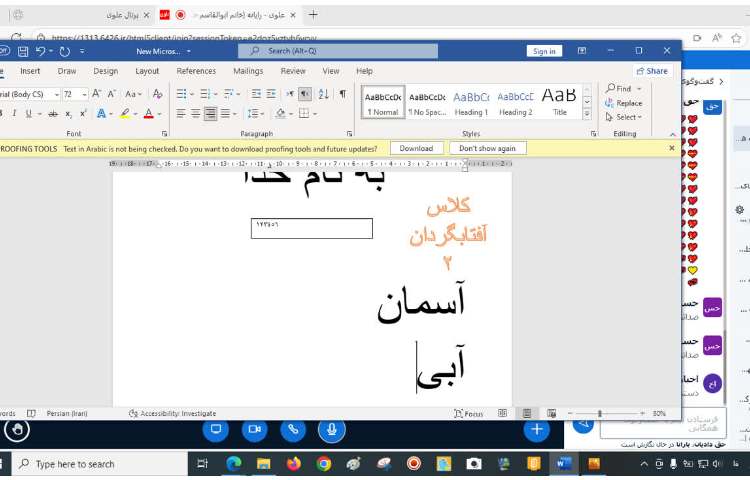
Task: Apply Text Effects with the blue A icon
Action: tap(101, 114)
